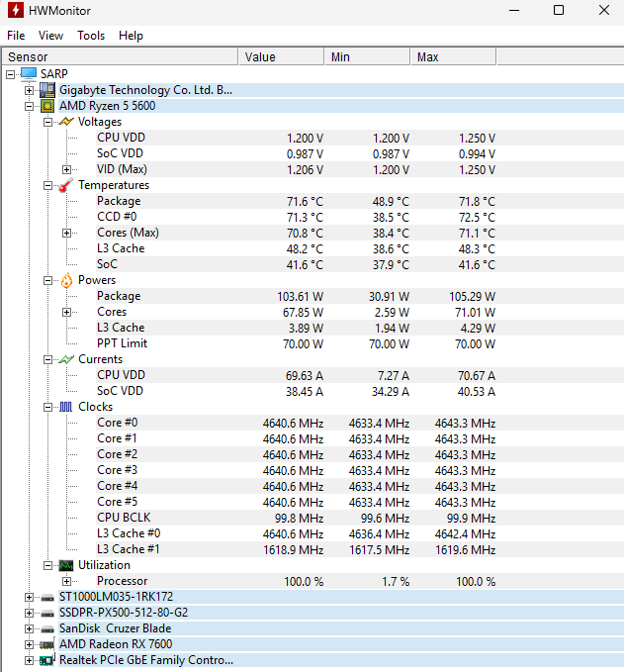Select the SoC VDD voltage row label

[120, 153]
